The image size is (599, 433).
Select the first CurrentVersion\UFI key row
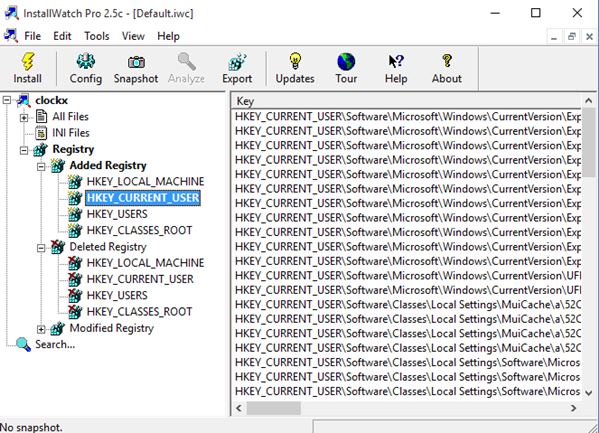coord(408,276)
